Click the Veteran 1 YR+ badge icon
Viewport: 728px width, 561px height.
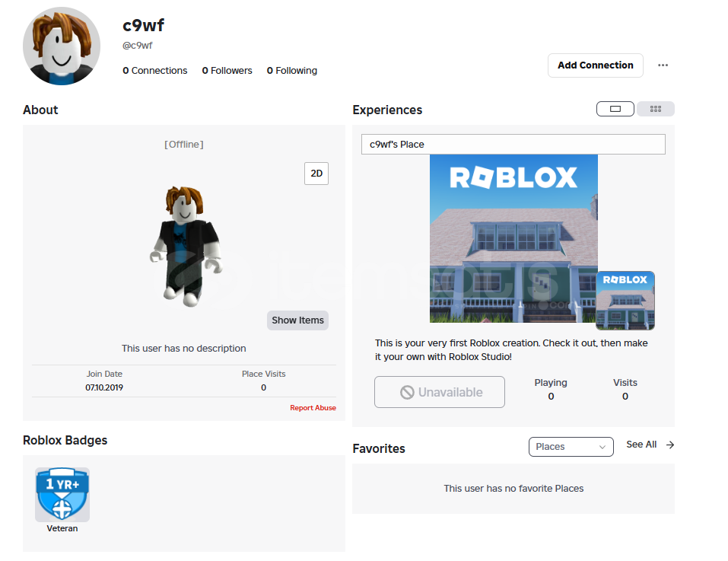[62, 494]
